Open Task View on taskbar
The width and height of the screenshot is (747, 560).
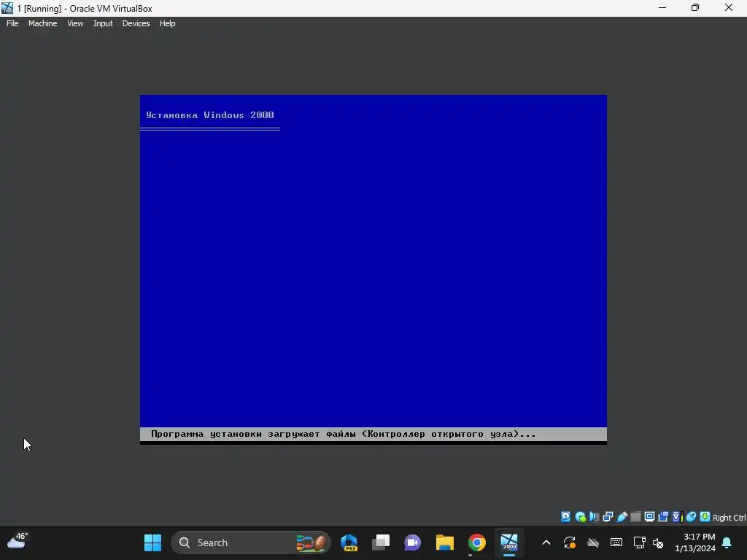coord(381,542)
